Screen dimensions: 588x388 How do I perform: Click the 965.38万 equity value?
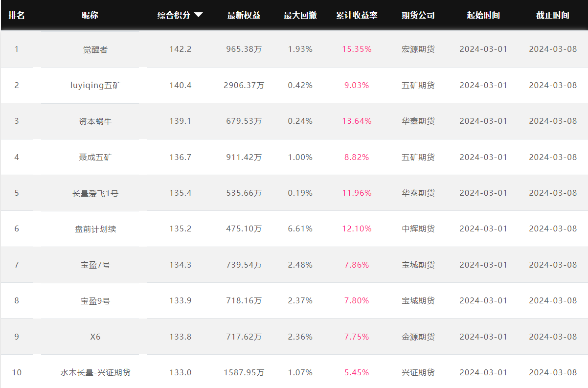244,49
